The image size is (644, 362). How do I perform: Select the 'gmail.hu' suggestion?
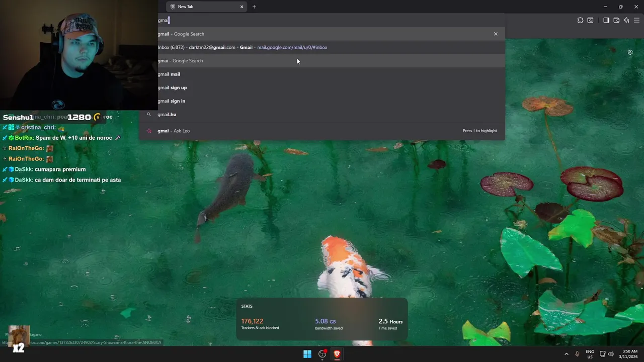pos(322,114)
